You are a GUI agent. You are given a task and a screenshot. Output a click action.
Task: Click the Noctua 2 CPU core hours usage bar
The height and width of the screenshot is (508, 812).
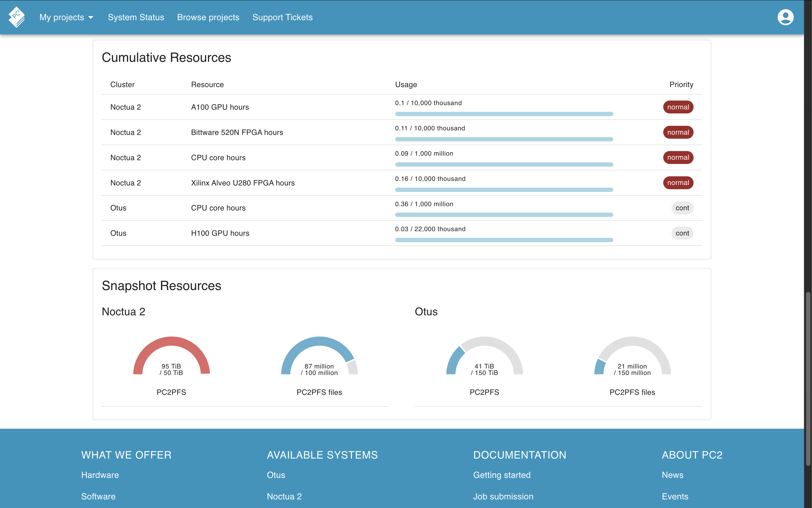(504, 164)
